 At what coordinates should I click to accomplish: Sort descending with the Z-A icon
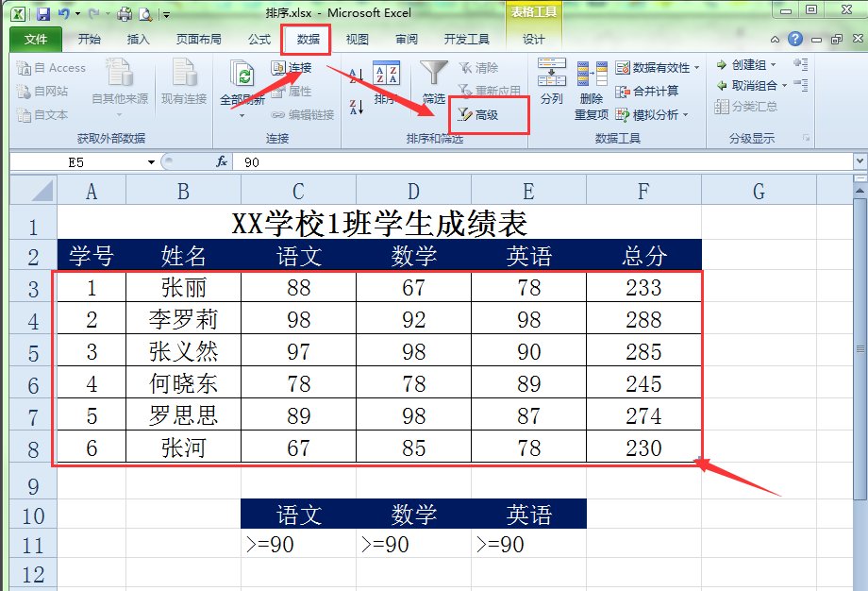tap(356, 107)
